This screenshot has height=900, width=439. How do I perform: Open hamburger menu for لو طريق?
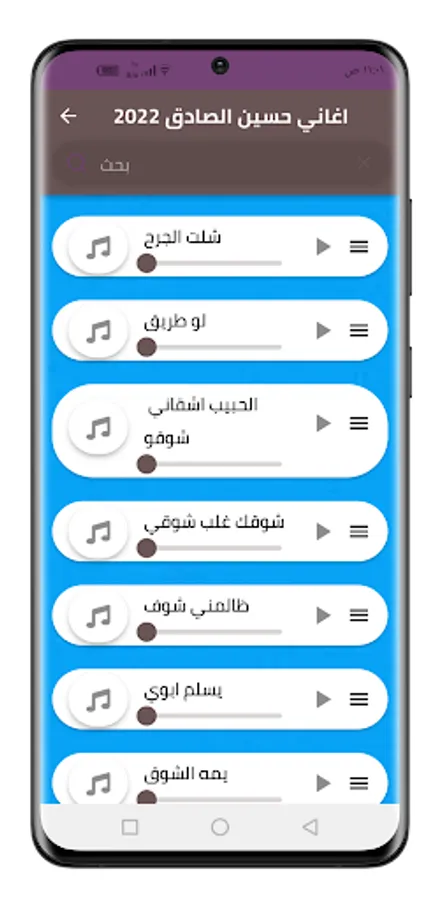click(359, 331)
